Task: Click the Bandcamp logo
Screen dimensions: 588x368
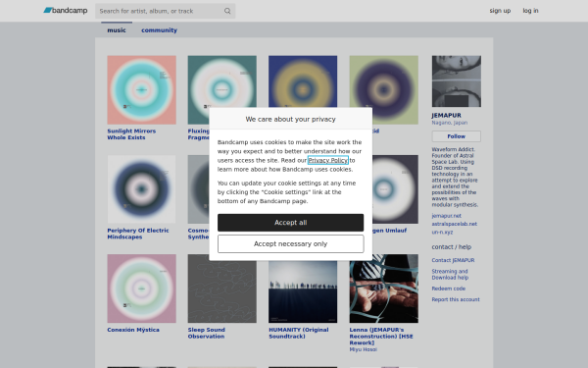Action: (66, 11)
